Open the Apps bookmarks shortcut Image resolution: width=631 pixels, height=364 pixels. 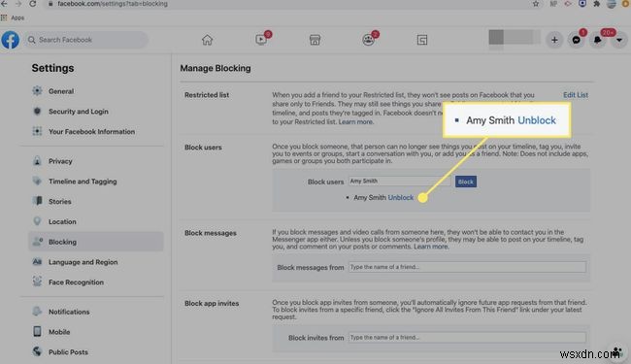pos(13,17)
